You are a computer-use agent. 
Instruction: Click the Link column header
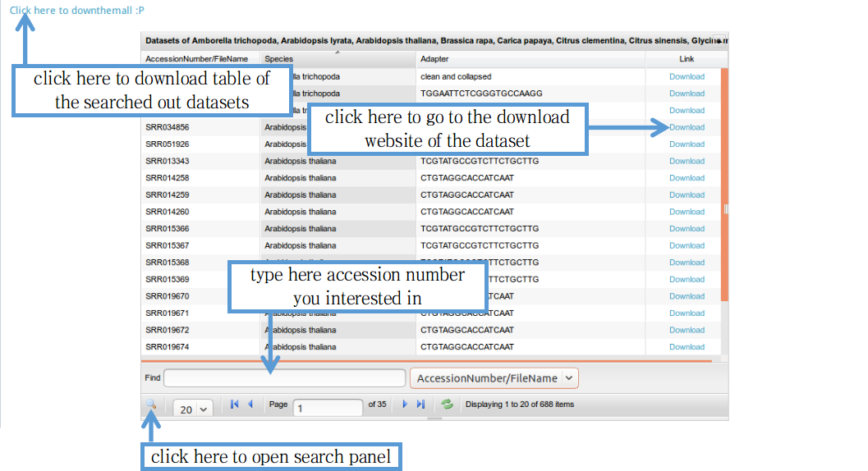(687, 59)
